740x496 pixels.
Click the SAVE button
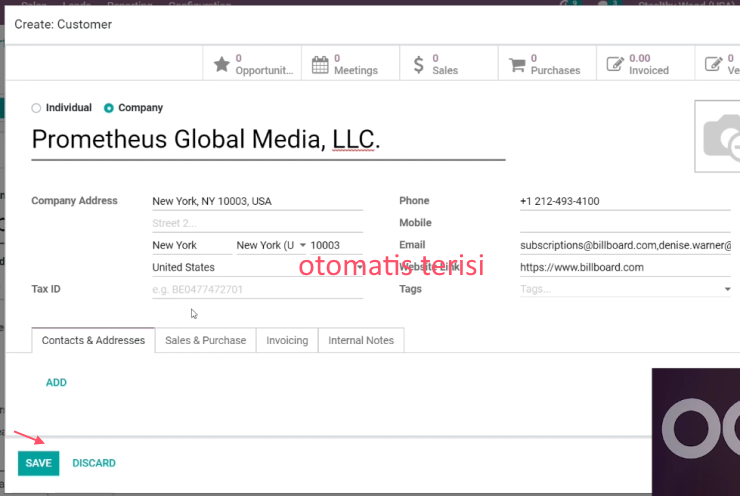pyautogui.click(x=39, y=463)
